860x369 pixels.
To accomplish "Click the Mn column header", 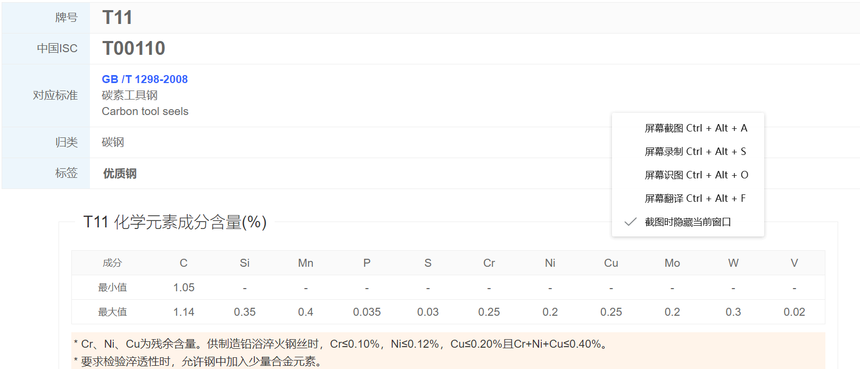I will (x=305, y=263).
